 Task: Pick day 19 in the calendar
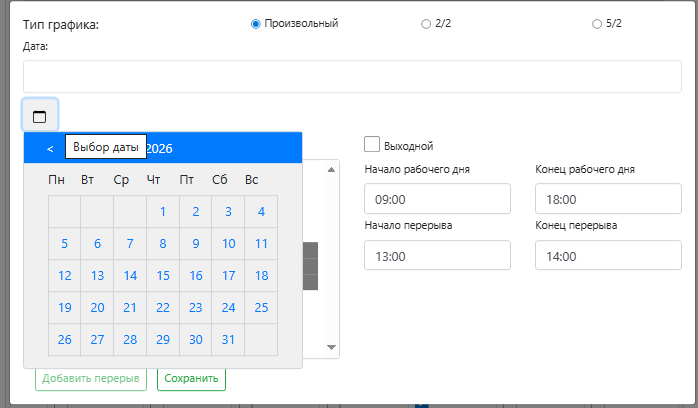pos(65,307)
